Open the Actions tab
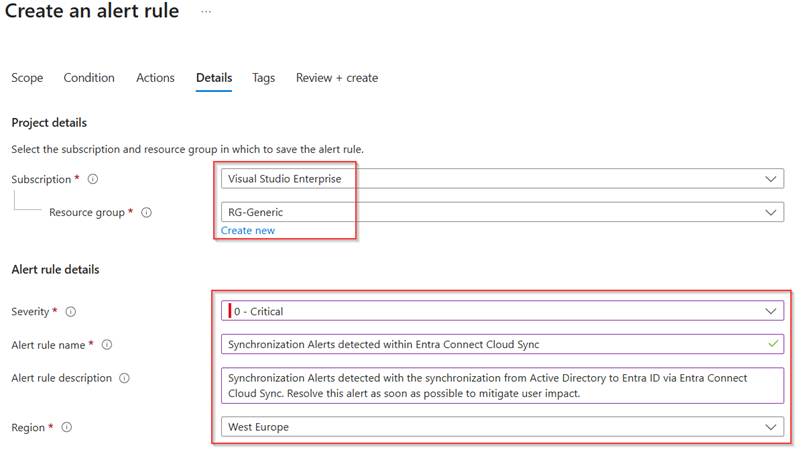 [155, 78]
